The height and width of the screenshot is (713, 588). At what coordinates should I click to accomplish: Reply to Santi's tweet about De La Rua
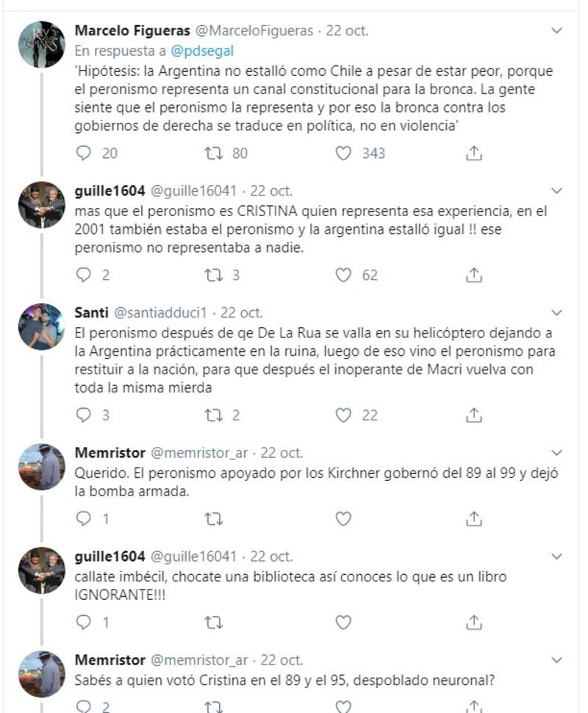[85, 415]
